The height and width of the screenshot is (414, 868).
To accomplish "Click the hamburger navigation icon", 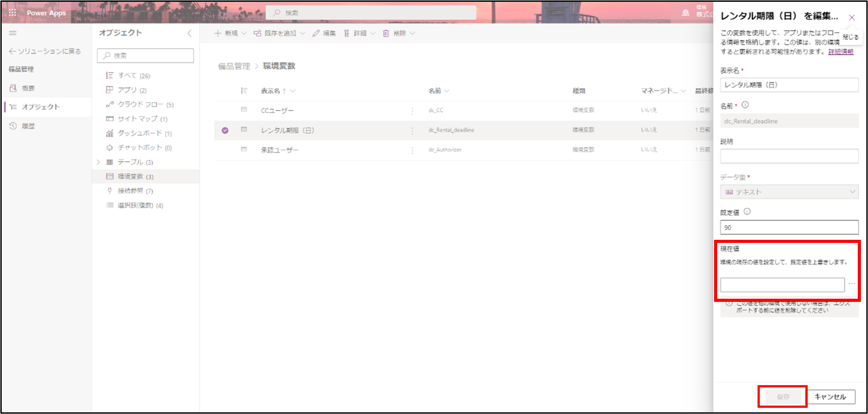I will point(13,33).
